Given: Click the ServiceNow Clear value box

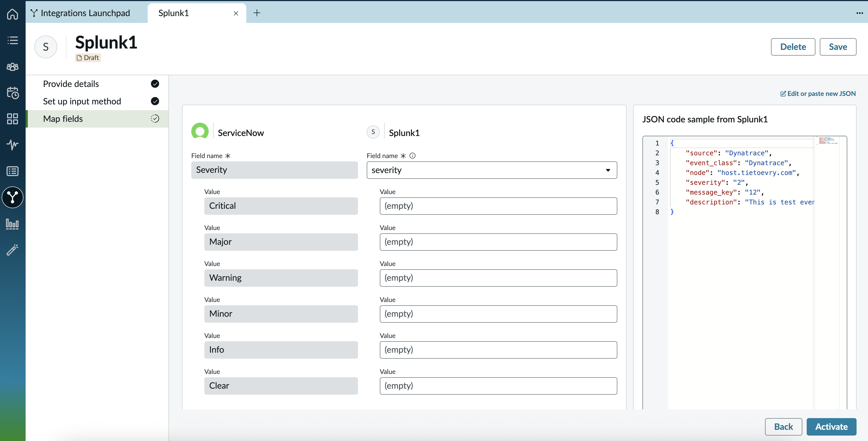Looking at the screenshot, I should point(281,386).
